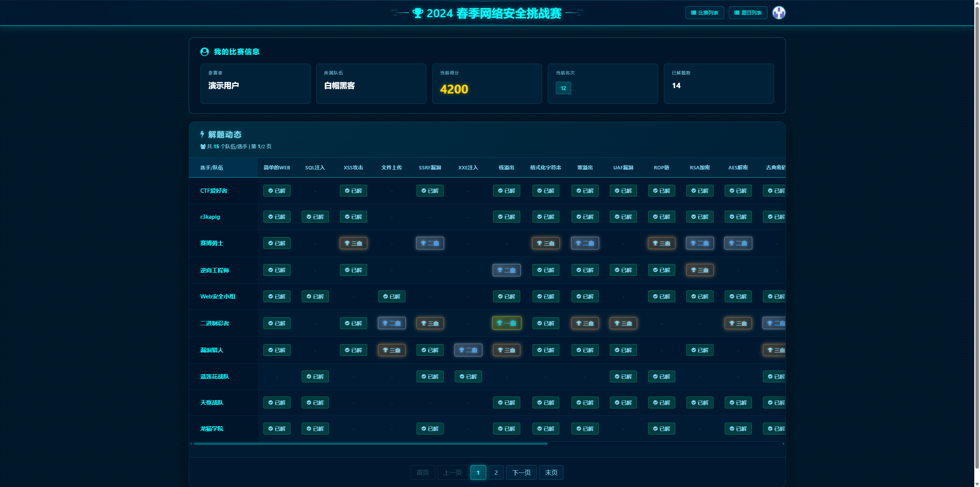Screen dimensions: 980x487
Task: Click the 下一页 pagination button
Action: [521, 472]
